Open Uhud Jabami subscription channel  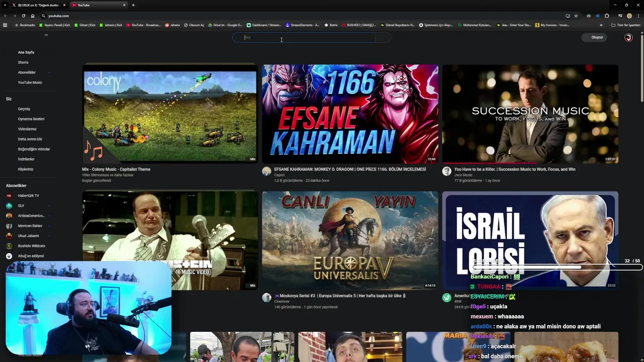pos(28,236)
